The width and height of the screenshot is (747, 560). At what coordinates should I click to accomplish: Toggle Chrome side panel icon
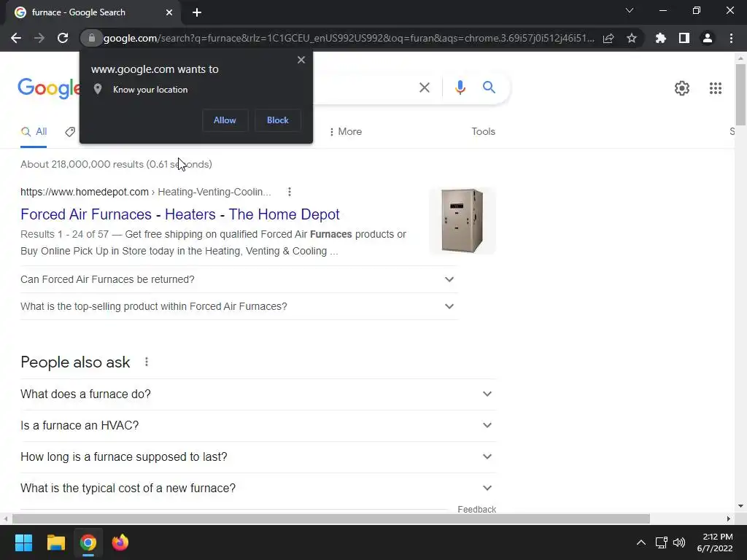(684, 38)
